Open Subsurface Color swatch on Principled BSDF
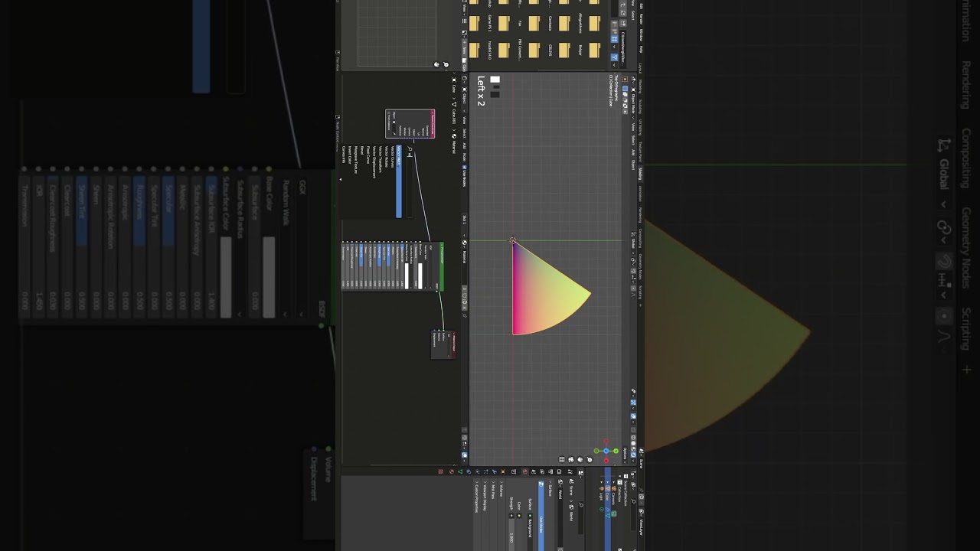The height and width of the screenshot is (551, 980). (x=407, y=276)
